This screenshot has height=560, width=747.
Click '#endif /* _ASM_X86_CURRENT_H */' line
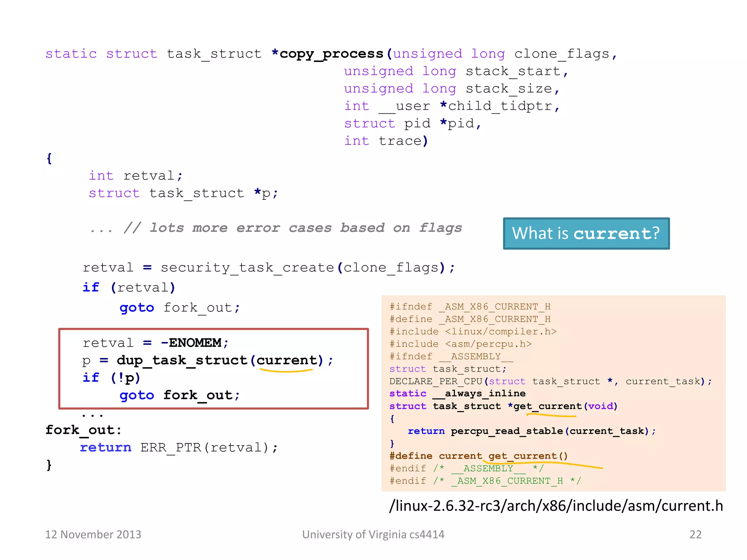485,481
